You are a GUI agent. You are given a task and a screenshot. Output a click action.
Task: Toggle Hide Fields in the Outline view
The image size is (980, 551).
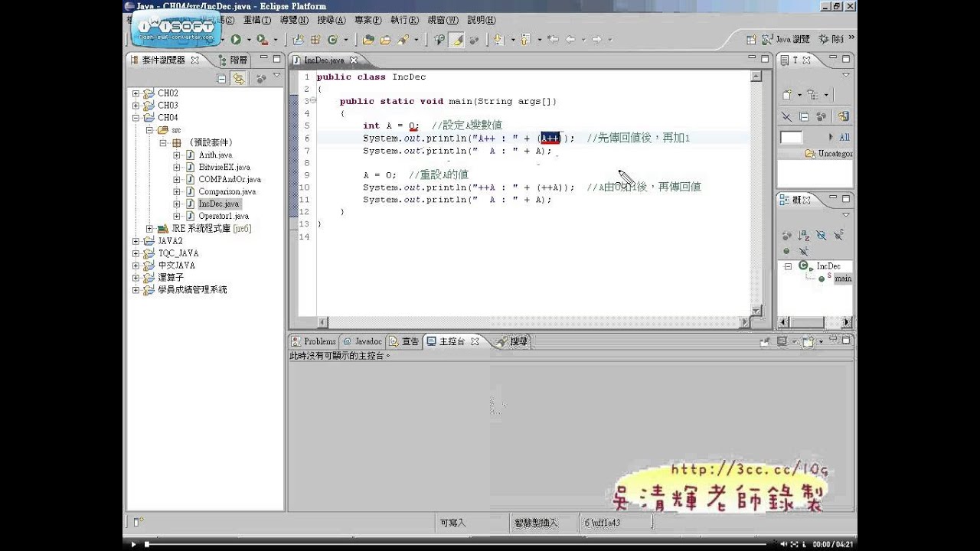(821, 236)
